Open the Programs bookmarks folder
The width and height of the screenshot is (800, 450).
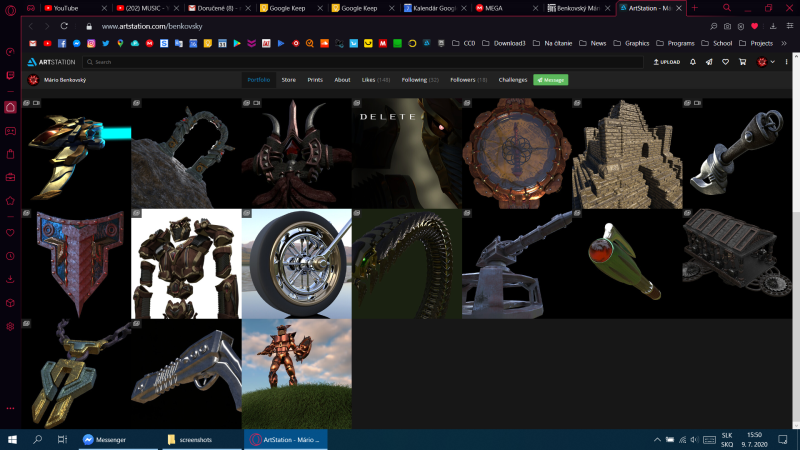[x=675, y=43]
